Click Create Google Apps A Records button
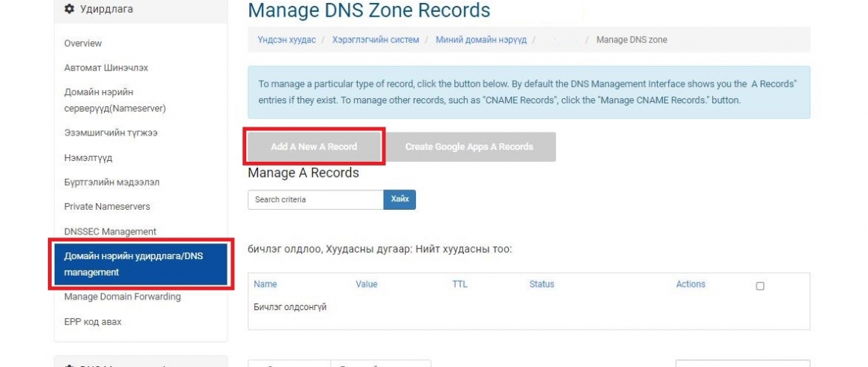The width and height of the screenshot is (868, 367). [469, 147]
